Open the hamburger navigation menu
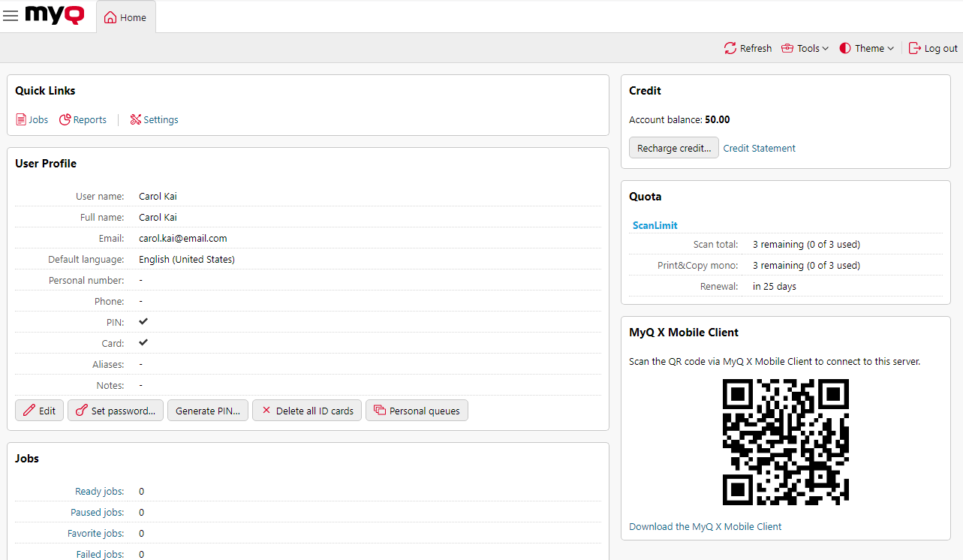 point(11,15)
